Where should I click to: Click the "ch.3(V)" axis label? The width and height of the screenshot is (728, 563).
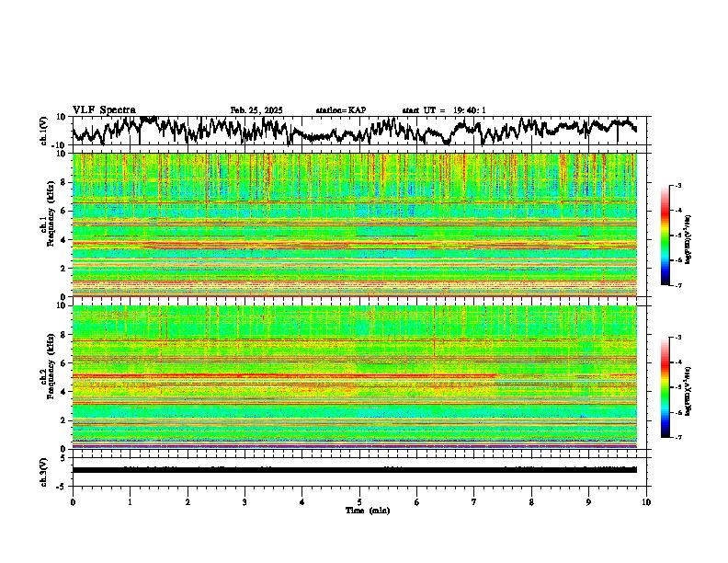pyautogui.click(x=44, y=472)
